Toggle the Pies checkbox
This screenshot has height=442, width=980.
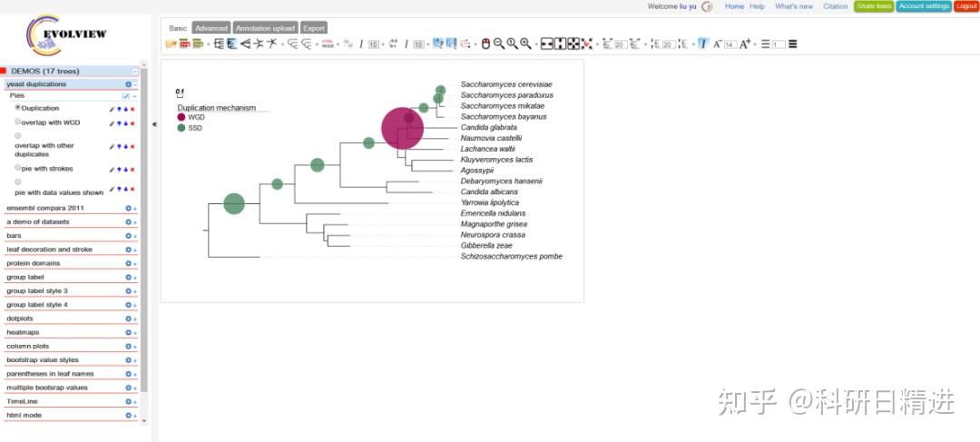[x=125, y=96]
